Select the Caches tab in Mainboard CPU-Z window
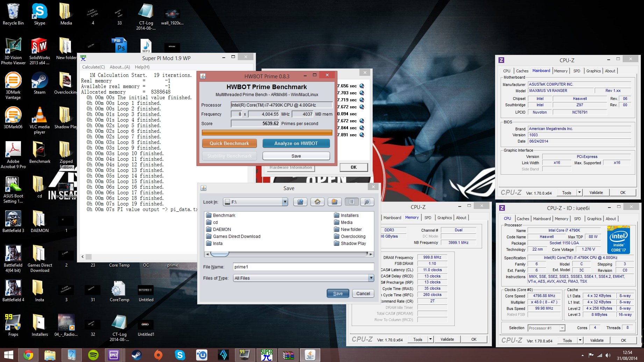 (x=522, y=71)
